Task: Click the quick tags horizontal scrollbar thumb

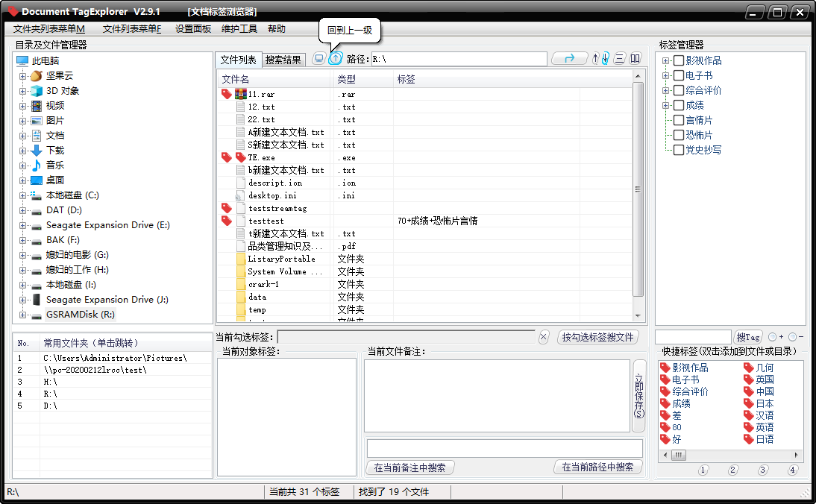Action: tap(678, 455)
